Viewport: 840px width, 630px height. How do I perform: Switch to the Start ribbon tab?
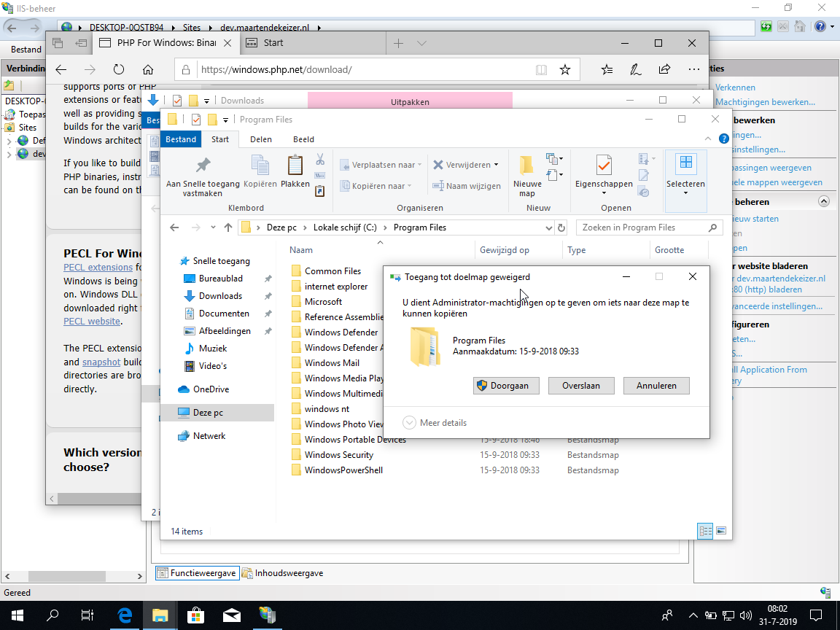[x=219, y=139]
